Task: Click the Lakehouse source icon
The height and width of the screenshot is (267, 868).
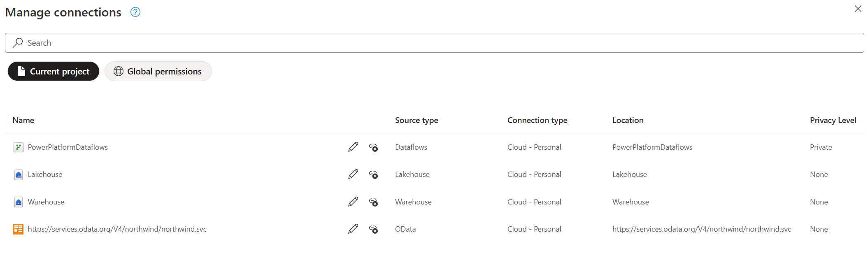Action: [x=18, y=175]
